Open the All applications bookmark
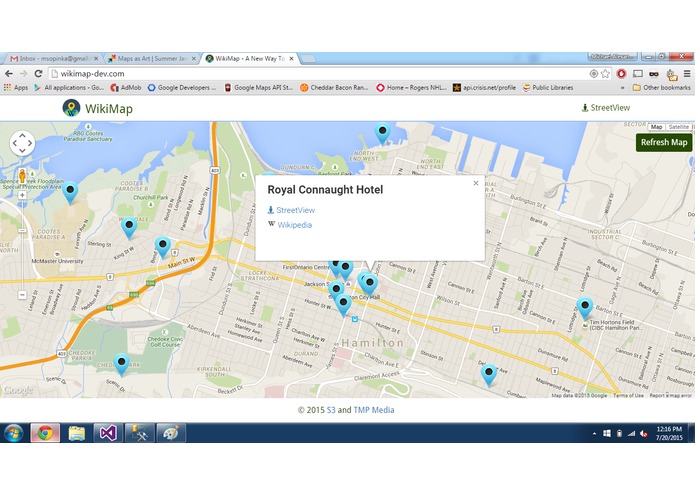Viewport: 695px width, 494px height. (69, 88)
